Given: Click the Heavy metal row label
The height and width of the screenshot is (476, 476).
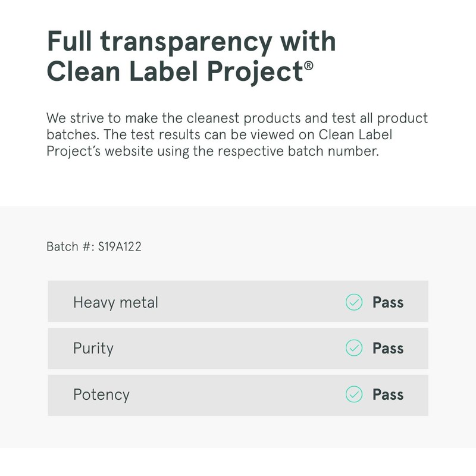Looking at the screenshot, I should [x=115, y=302].
